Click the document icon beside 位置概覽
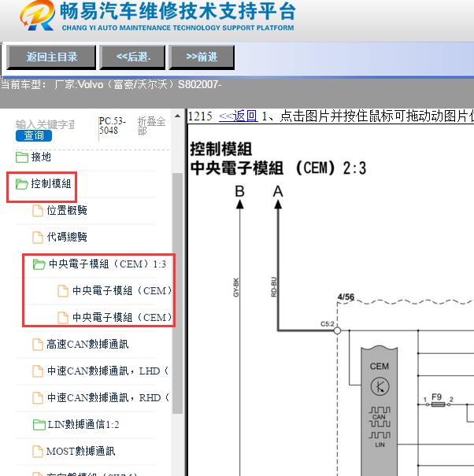 pos(38,211)
